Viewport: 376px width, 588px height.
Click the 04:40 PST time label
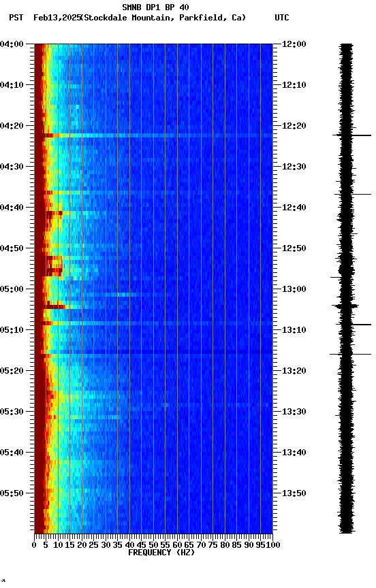[12, 208]
